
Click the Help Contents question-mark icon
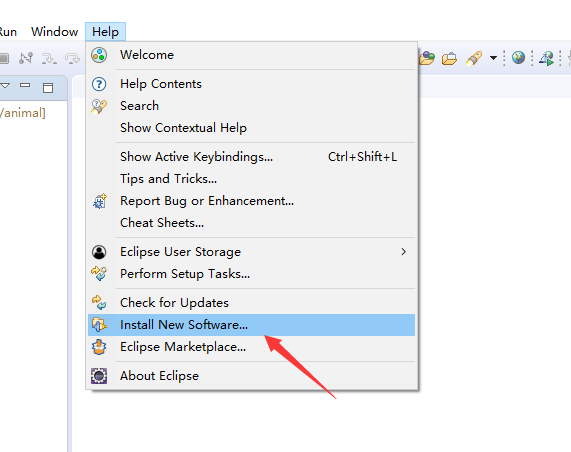pos(99,84)
